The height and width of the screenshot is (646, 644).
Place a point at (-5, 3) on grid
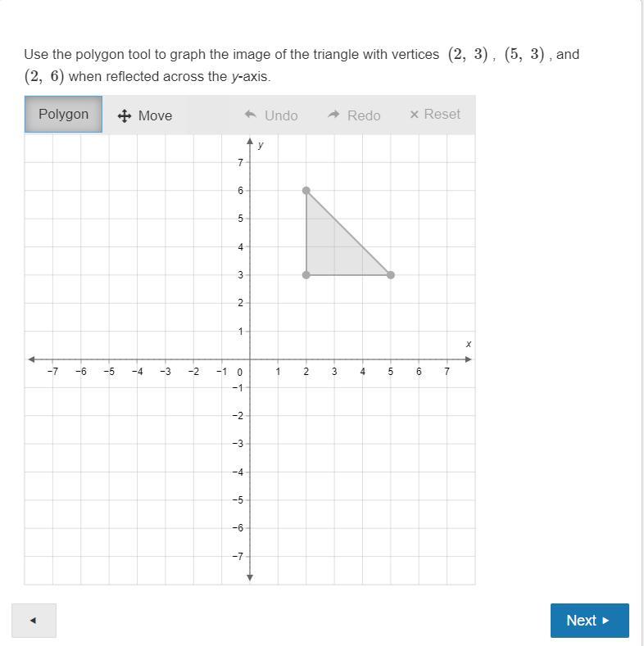tap(109, 275)
